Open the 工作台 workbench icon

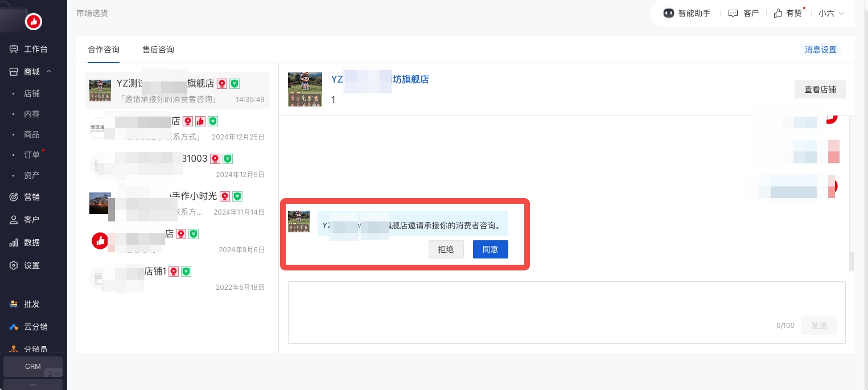[x=14, y=49]
